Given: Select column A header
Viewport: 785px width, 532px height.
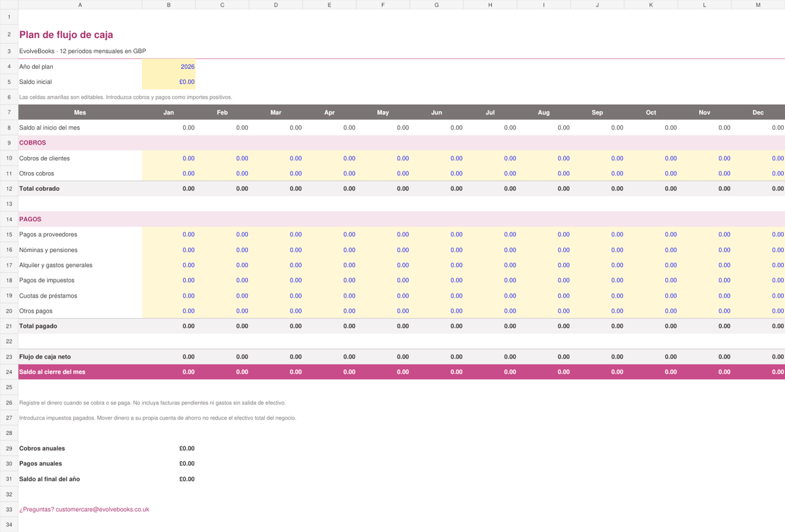Looking at the screenshot, I should tap(80, 5).
